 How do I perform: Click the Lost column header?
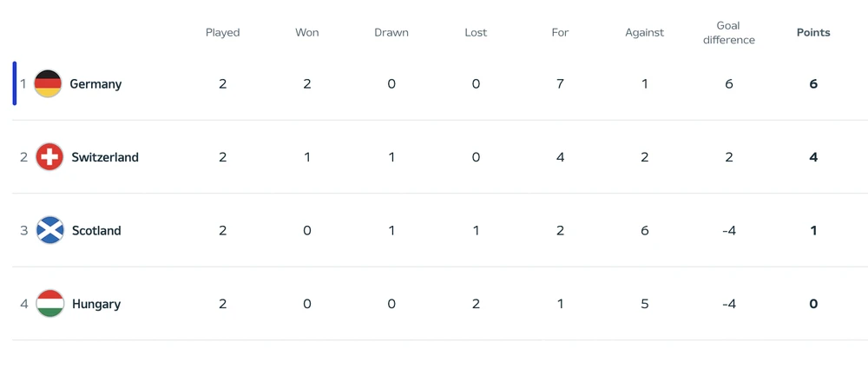tap(476, 33)
